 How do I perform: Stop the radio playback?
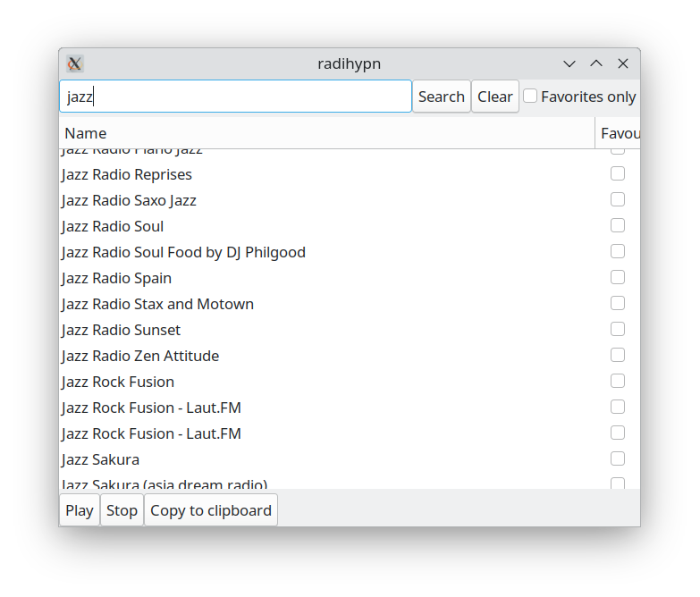[x=122, y=510]
